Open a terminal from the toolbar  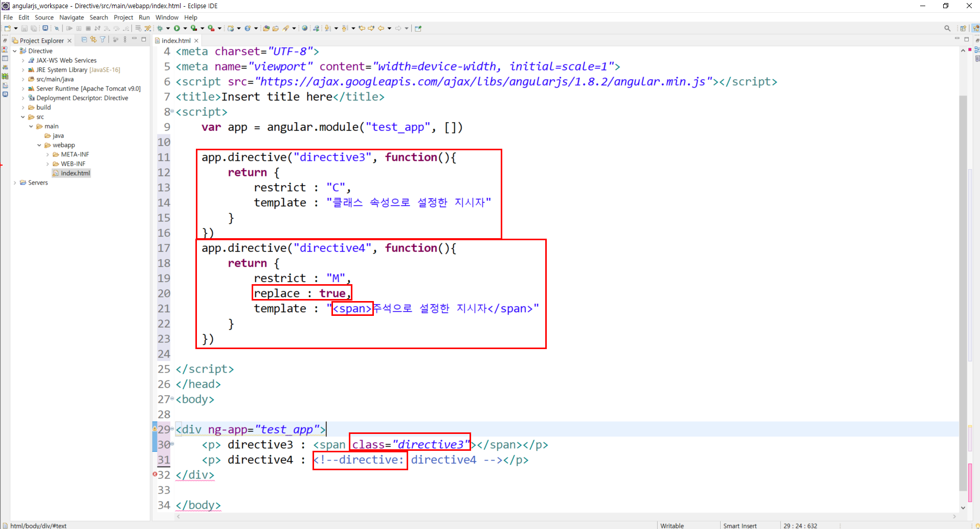(x=45, y=28)
